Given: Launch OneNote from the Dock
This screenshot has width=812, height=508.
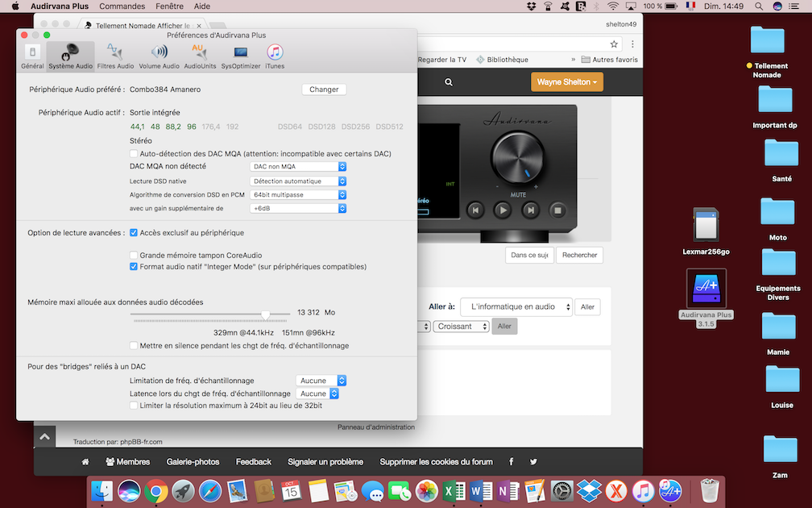Looking at the screenshot, I should coord(508,490).
